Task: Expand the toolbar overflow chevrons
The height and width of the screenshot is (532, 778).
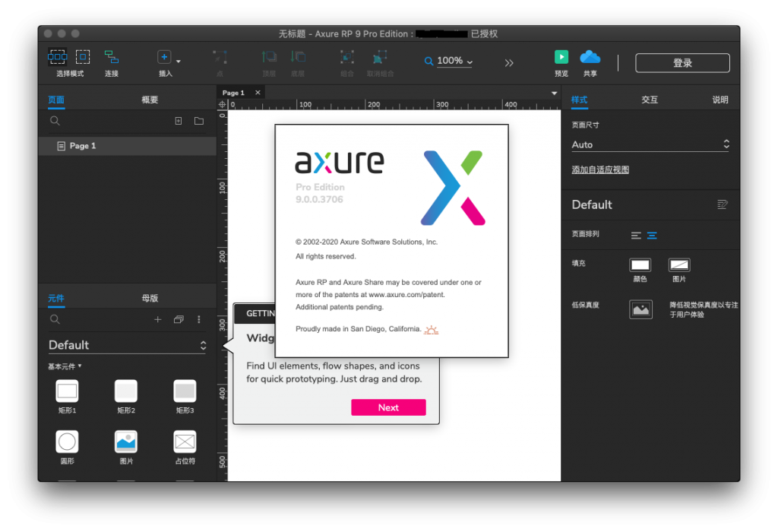Action: pyautogui.click(x=509, y=63)
